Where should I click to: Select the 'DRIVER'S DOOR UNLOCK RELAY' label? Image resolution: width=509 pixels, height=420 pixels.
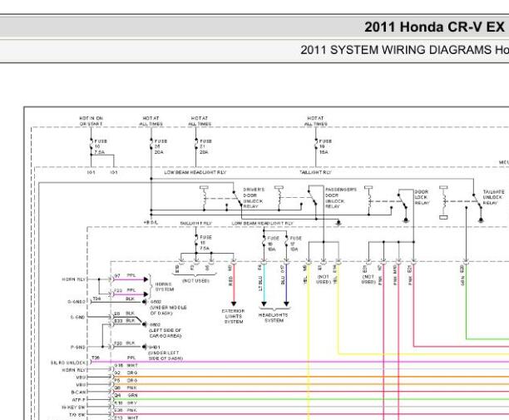pyautogui.click(x=254, y=198)
